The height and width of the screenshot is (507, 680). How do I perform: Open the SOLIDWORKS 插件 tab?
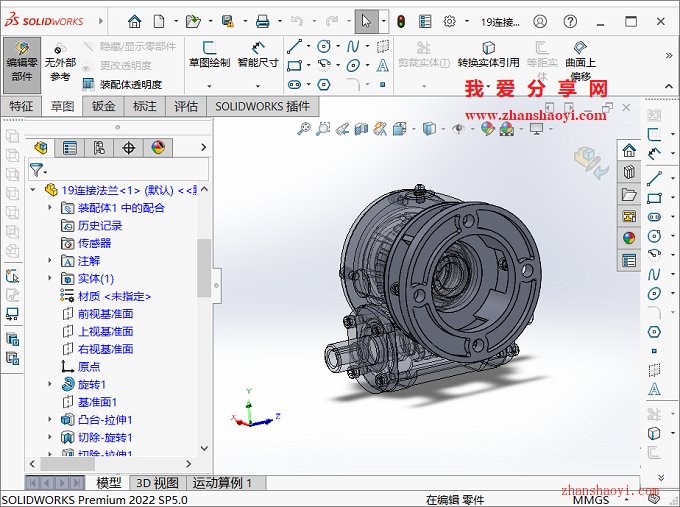(262, 106)
